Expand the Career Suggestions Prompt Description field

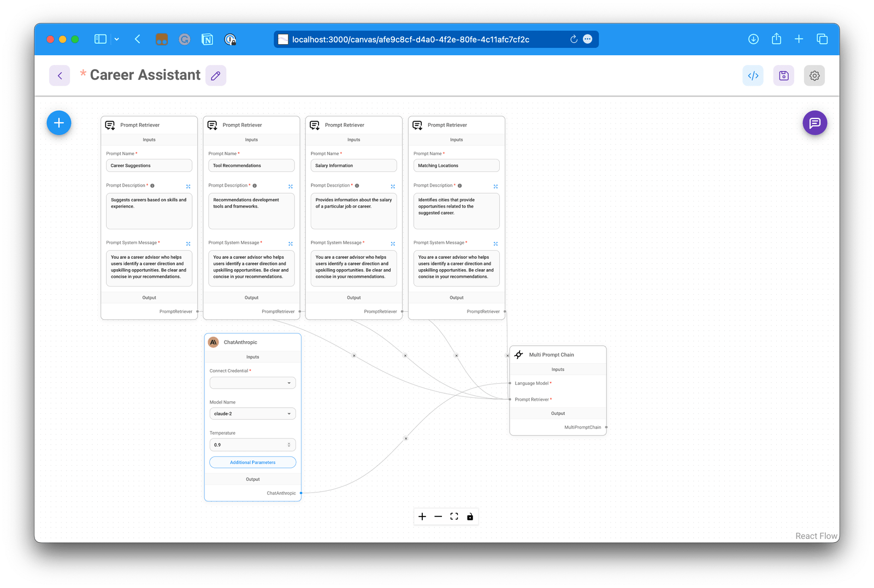[x=188, y=186]
